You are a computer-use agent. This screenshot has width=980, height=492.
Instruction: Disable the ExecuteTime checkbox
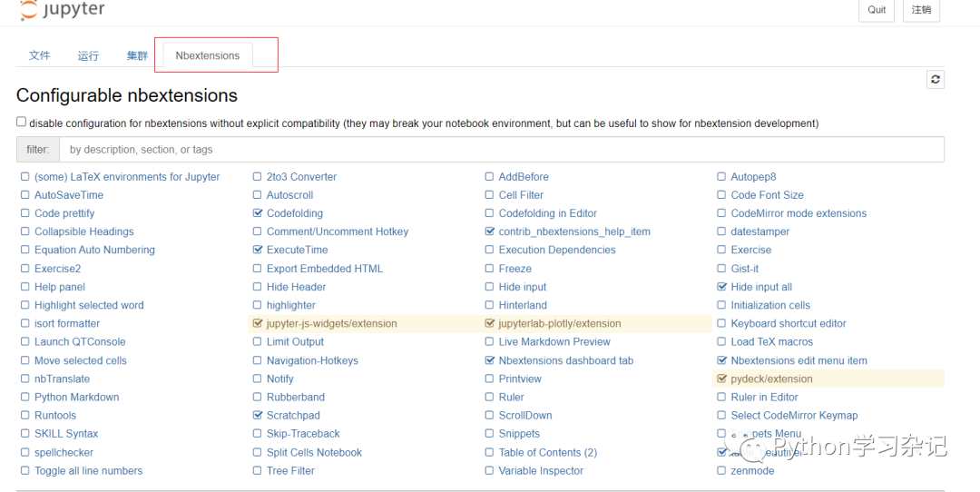coord(257,250)
